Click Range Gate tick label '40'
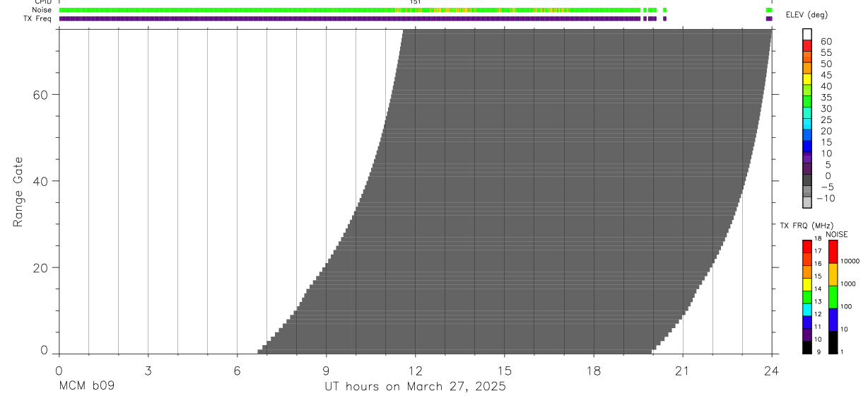The image size is (868, 401). (40, 181)
